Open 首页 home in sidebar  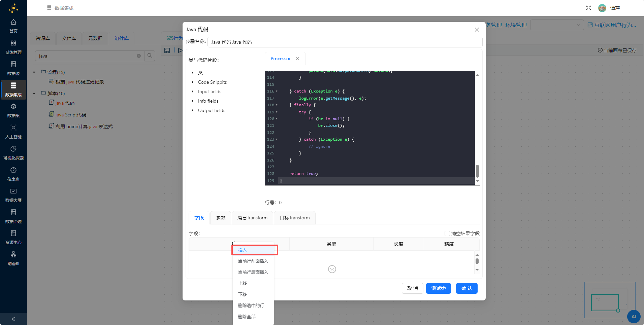13,26
